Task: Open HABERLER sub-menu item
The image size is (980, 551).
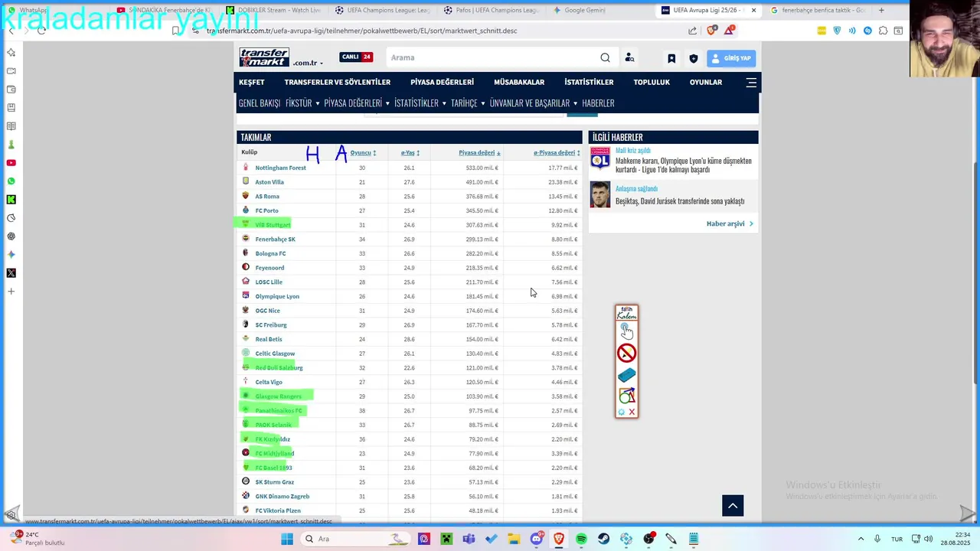Action: (598, 103)
